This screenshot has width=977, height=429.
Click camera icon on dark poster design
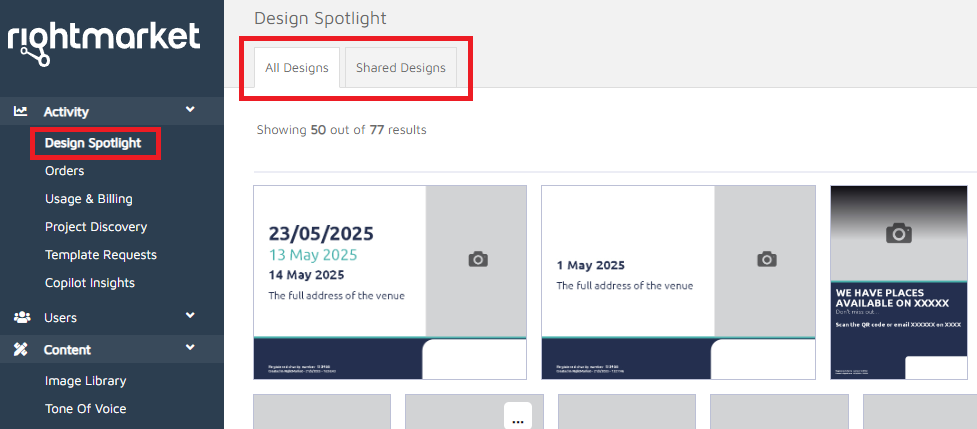(x=899, y=233)
